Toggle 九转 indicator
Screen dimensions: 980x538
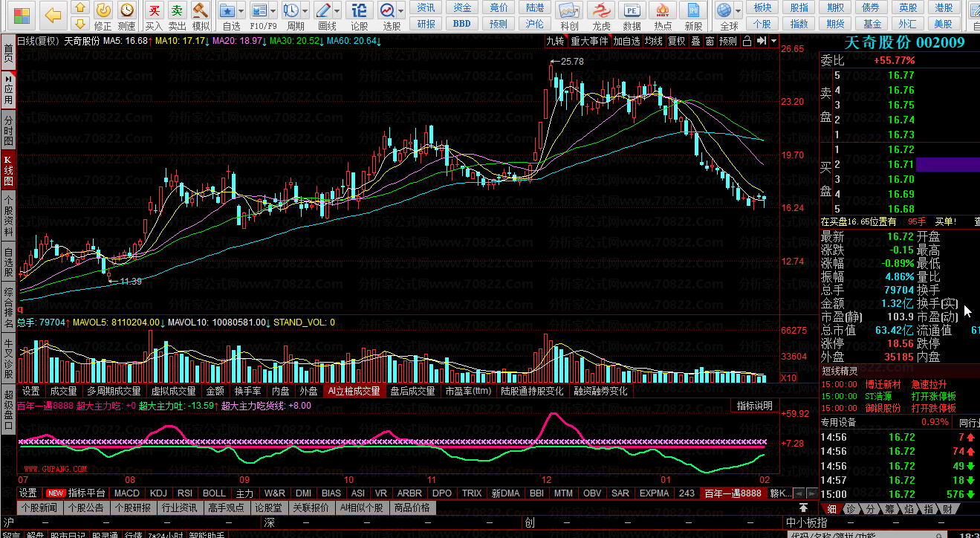[556, 41]
